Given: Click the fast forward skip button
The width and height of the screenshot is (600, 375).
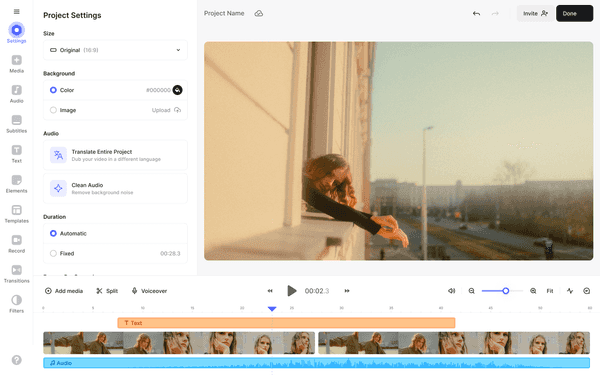Looking at the screenshot, I should click(347, 291).
